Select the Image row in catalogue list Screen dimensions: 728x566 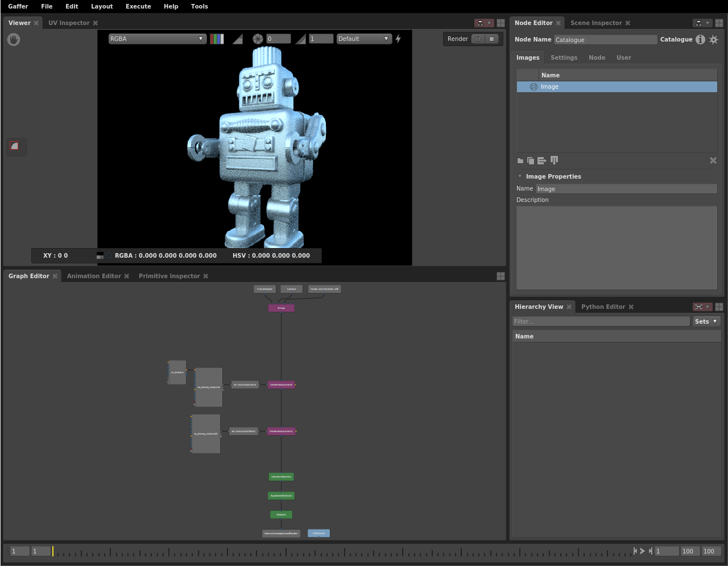pyautogui.click(x=617, y=86)
